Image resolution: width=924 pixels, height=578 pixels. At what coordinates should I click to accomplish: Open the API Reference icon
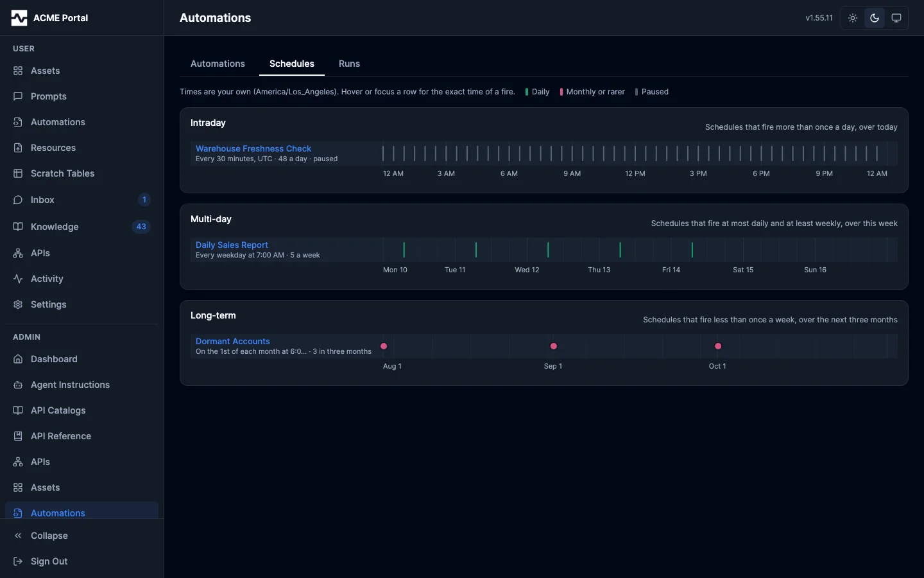coord(18,436)
